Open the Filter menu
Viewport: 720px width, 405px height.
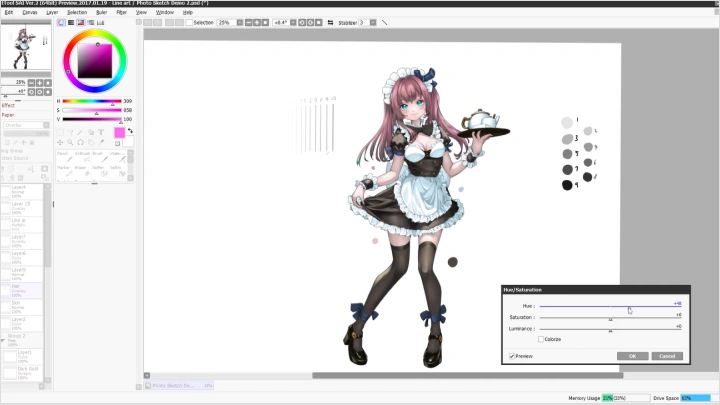pos(121,12)
